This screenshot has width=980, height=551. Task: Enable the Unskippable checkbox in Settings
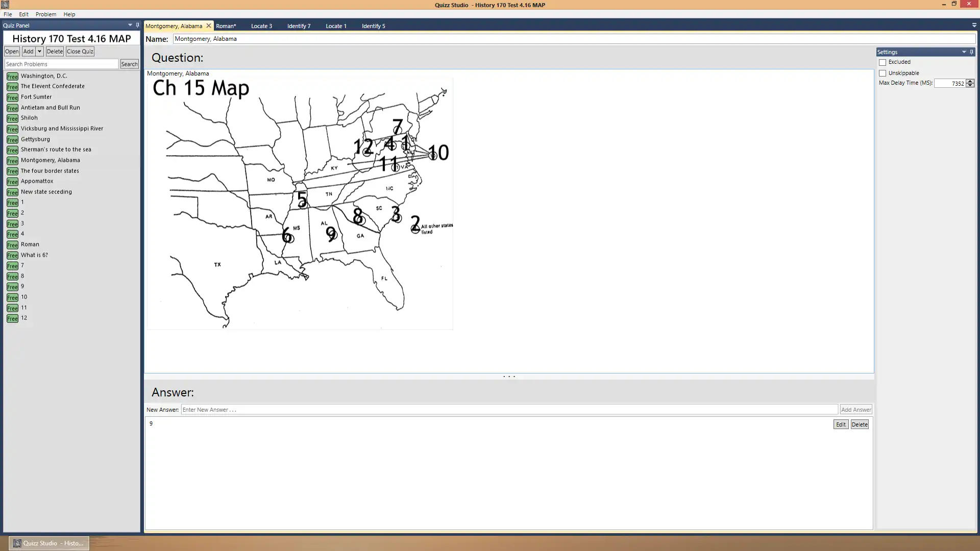(883, 72)
